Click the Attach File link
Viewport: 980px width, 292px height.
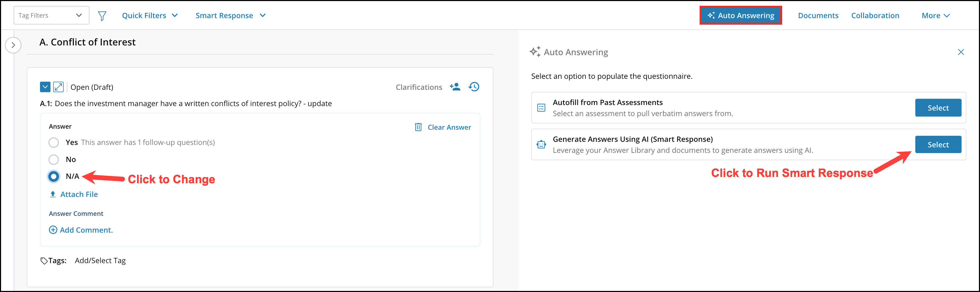(79, 194)
